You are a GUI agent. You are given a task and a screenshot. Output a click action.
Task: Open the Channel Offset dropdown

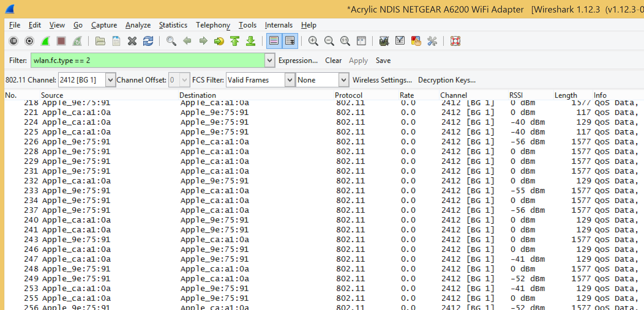(x=184, y=80)
